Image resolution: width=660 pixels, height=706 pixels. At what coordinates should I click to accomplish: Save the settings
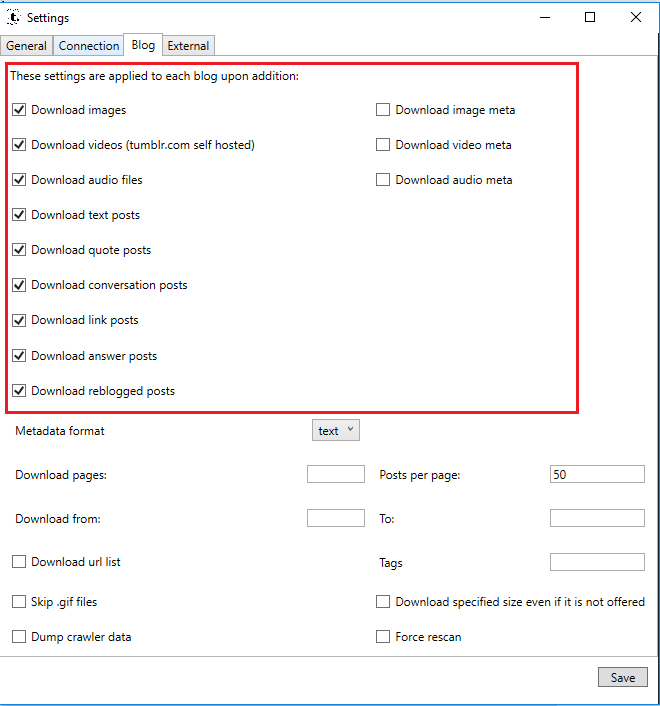pos(623,677)
